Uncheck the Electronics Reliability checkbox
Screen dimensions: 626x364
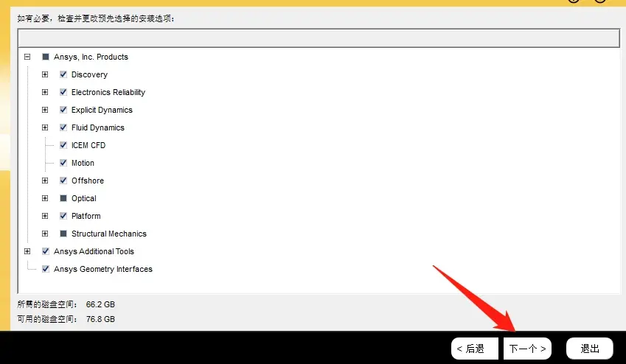(63, 92)
